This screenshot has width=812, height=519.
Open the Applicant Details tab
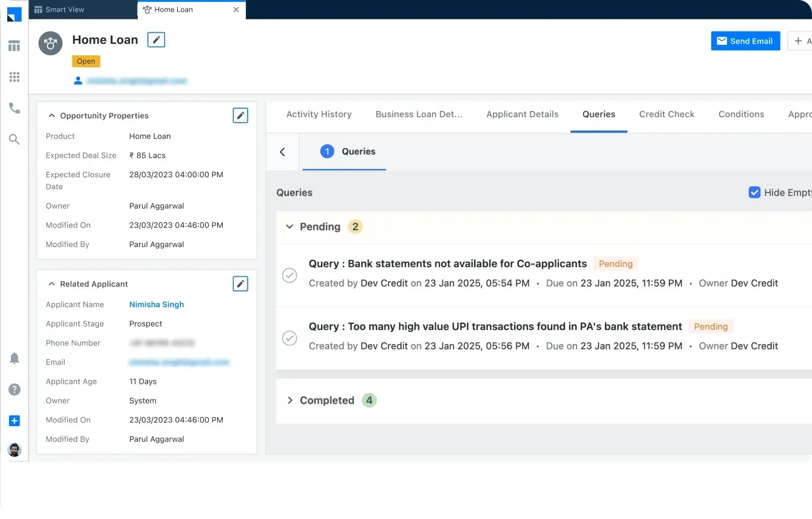(x=522, y=114)
